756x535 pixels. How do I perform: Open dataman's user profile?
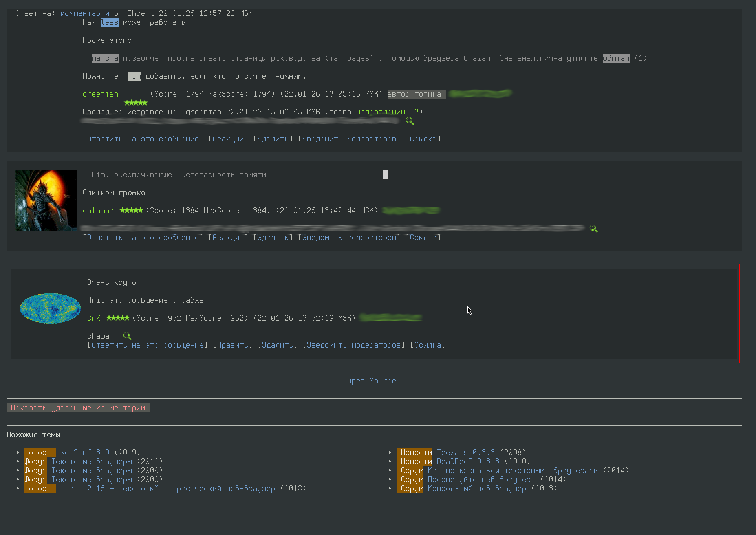(98, 211)
